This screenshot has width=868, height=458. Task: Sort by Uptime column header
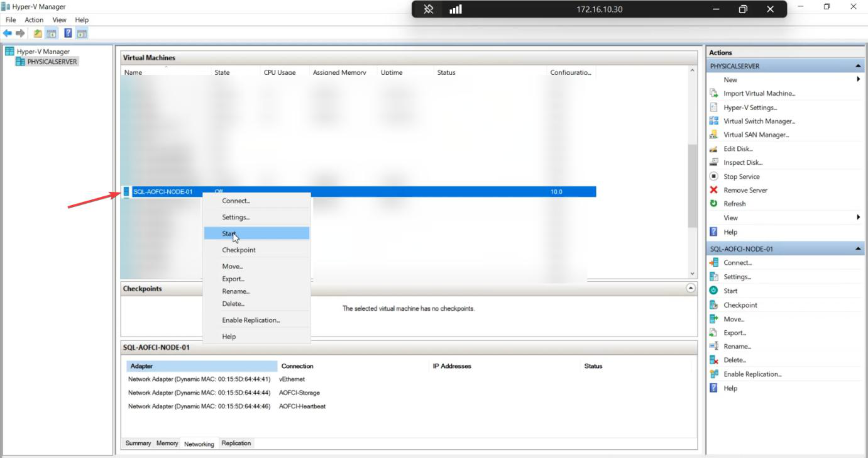405,72
